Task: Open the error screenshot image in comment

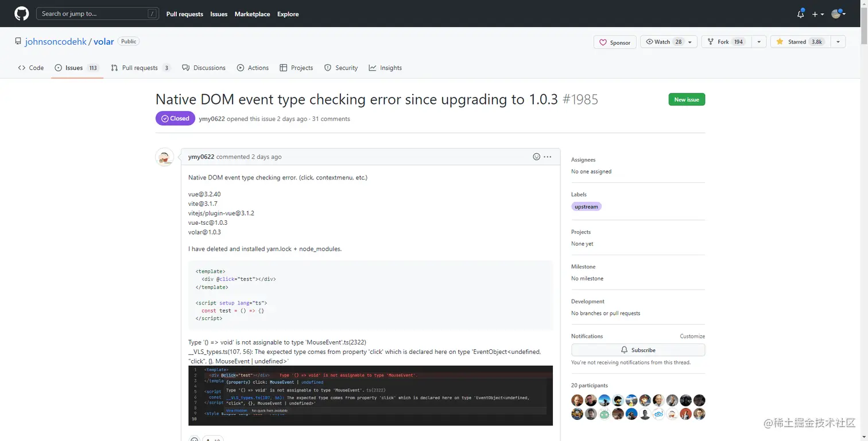Action: point(370,396)
